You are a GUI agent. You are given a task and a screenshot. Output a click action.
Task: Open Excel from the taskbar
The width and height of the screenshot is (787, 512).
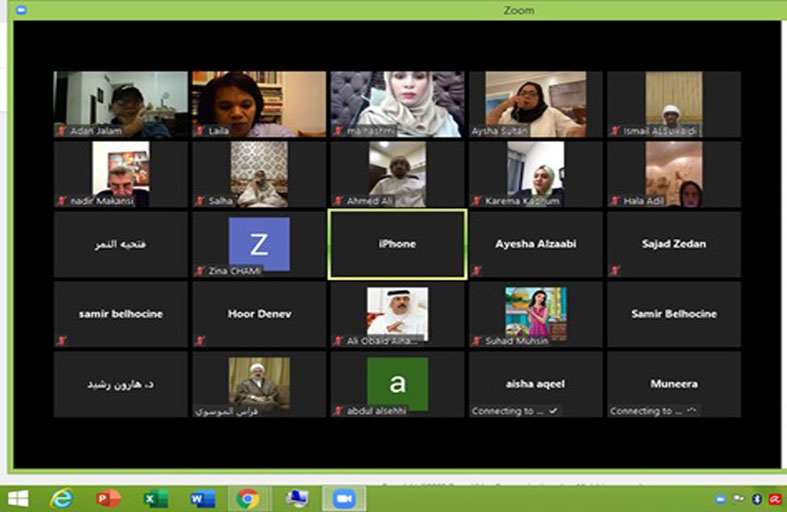tap(155, 498)
